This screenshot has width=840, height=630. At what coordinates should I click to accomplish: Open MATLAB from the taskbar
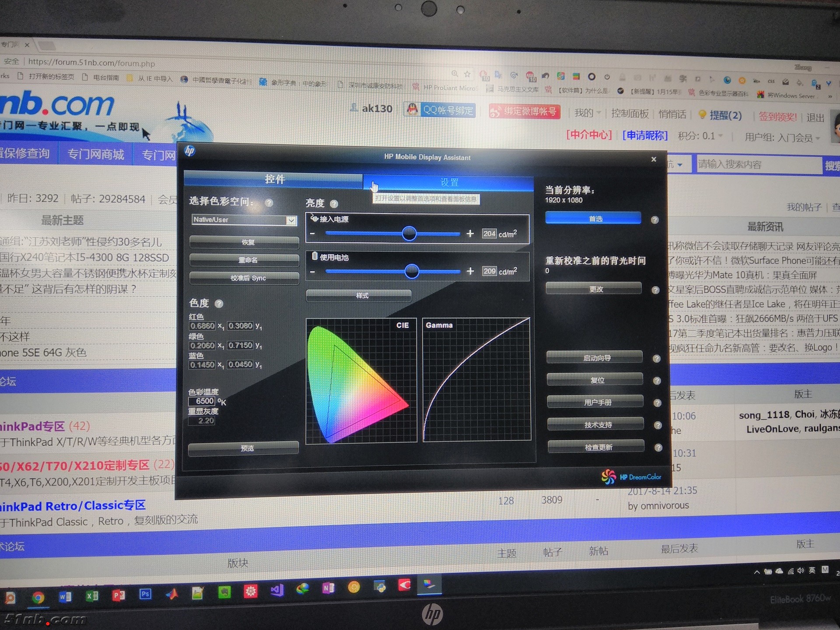coord(171,594)
